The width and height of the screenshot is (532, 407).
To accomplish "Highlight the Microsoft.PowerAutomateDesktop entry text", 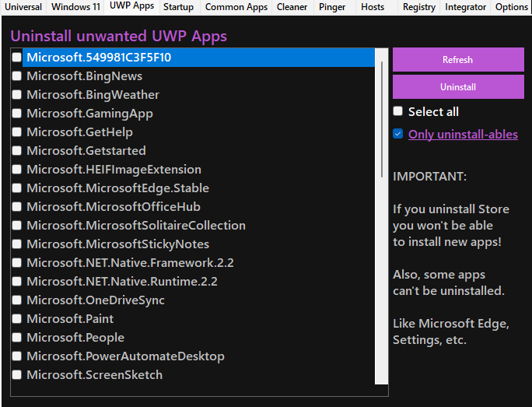I will tap(125, 356).
